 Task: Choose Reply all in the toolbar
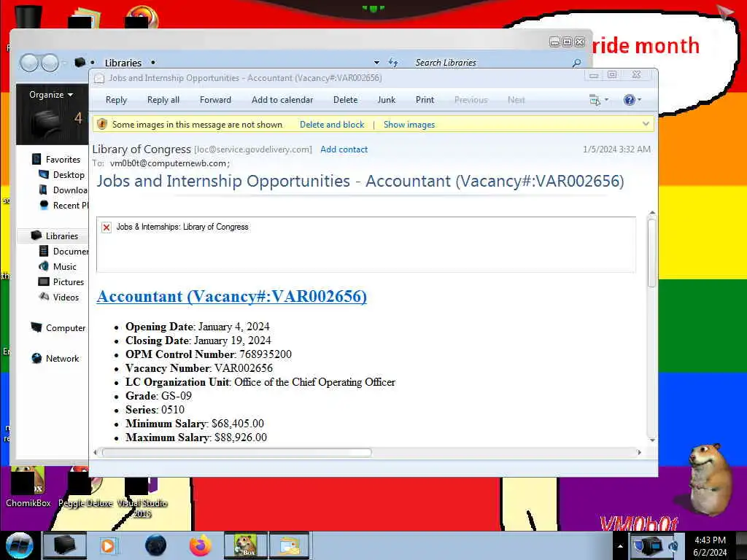point(163,100)
